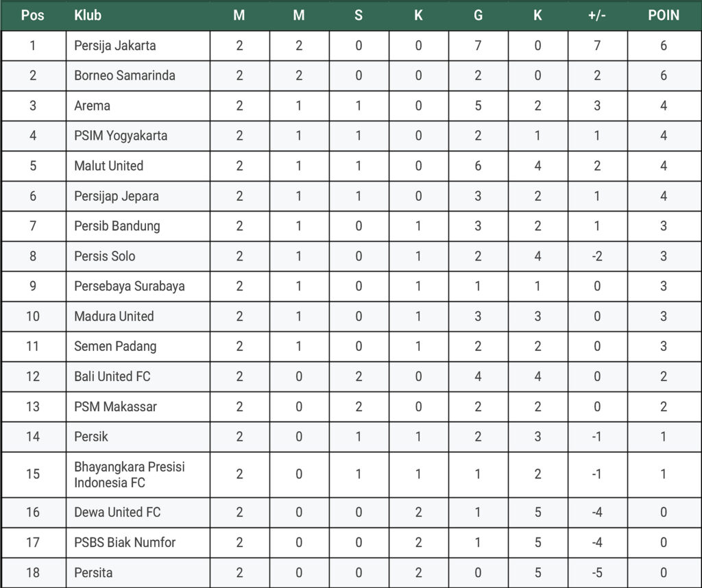702x588 pixels.
Task: Click Persijap Jepara club name
Action: [117, 196]
